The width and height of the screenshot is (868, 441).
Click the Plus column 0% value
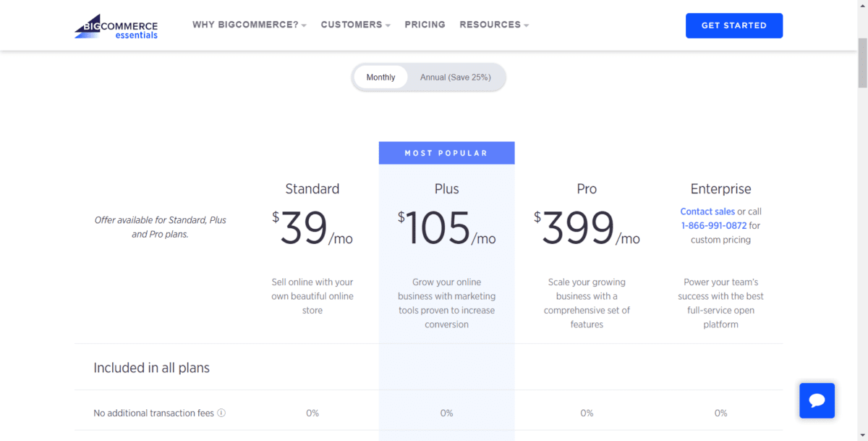tap(446, 413)
